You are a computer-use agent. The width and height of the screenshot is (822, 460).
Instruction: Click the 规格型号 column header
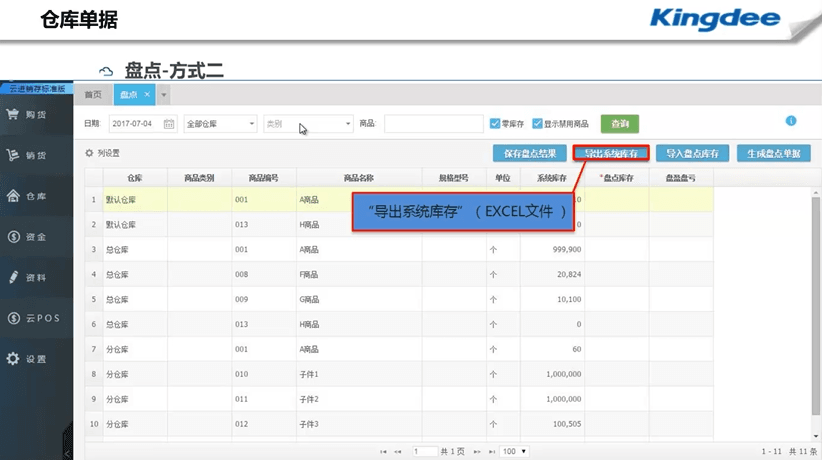(454, 178)
